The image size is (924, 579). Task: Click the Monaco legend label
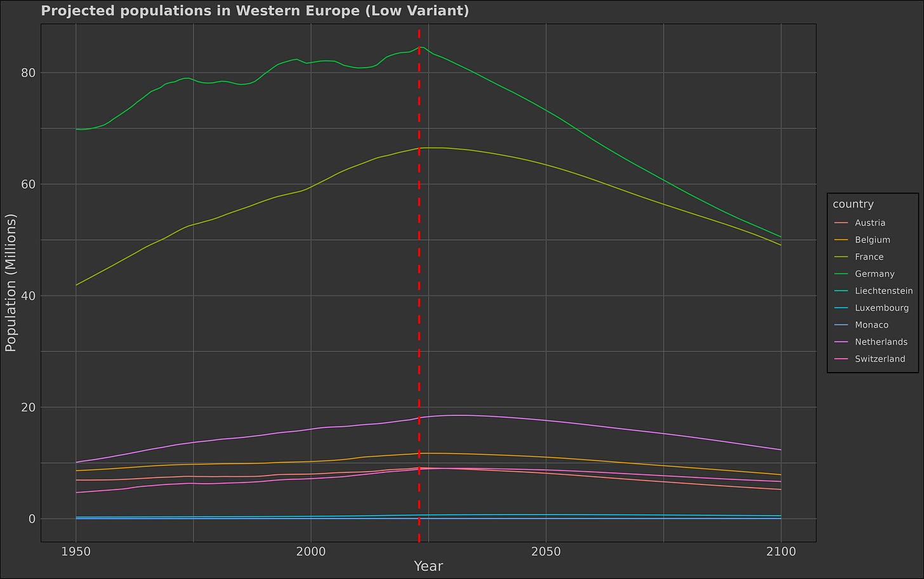[872, 325]
